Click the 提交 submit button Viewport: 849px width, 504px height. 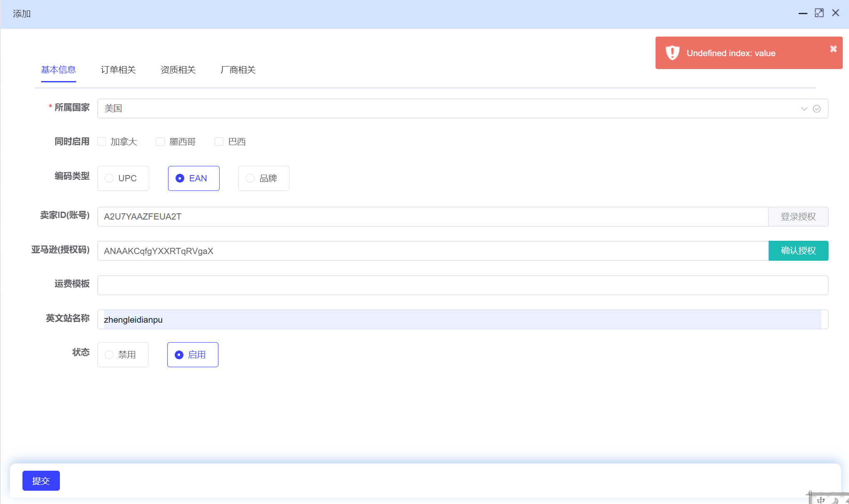click(x=41, y=481)
